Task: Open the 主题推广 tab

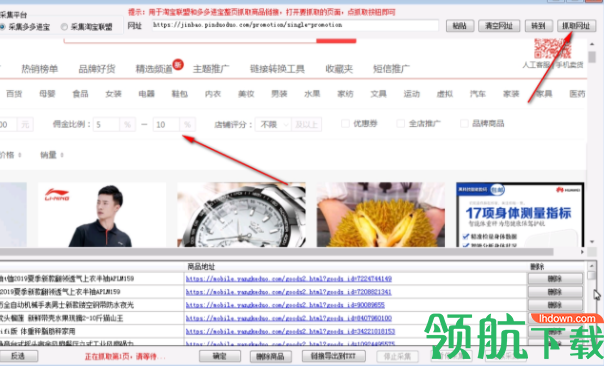Action: click(x=211, y=69)
